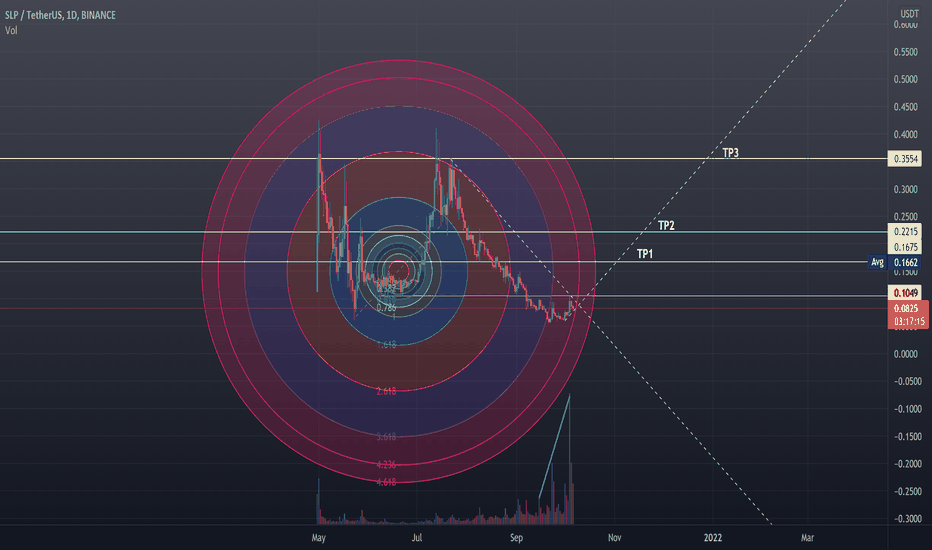Select the 2.618 Fib circle level label
This screenshot has width=932, height=550.
(x=386, y=391)
